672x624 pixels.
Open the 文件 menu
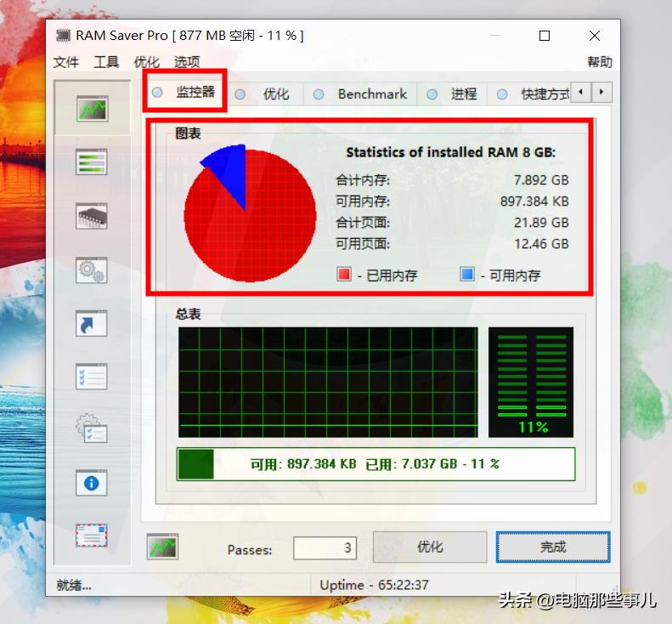(66, 62)
